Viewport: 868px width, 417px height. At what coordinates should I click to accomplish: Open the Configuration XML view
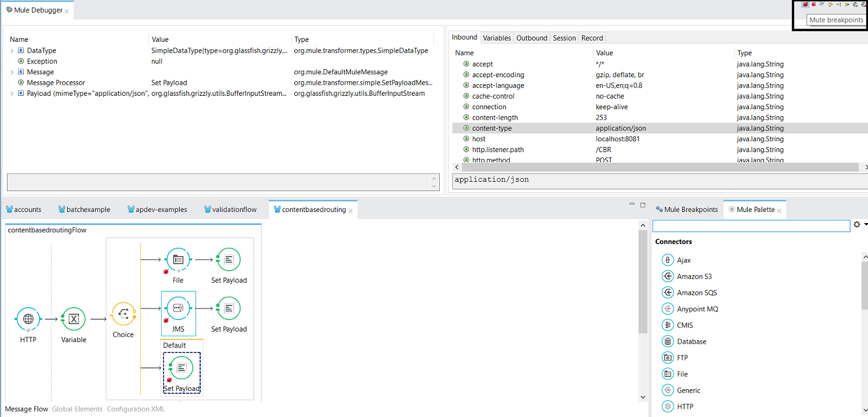pyautogui.click(x=135, y=409)
